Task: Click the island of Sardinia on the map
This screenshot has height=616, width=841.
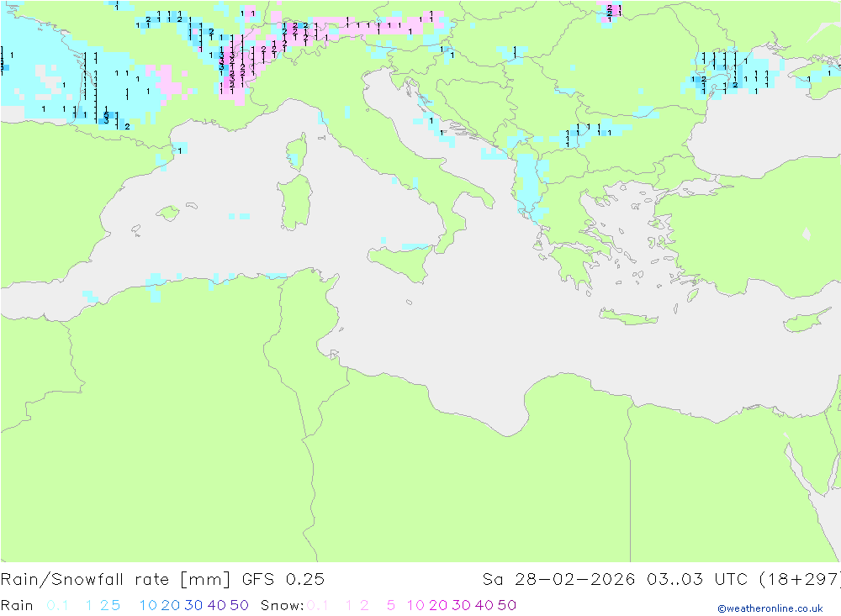Action: point(295,203)
